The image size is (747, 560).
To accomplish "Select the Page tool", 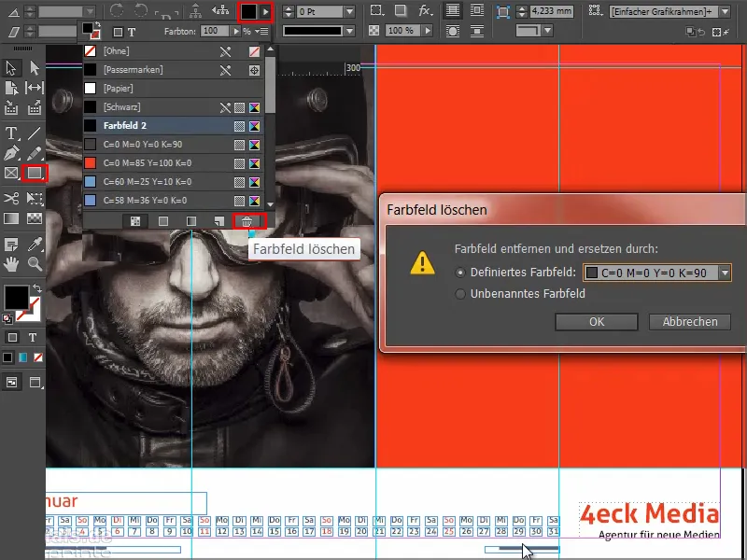I will (11, 88).
